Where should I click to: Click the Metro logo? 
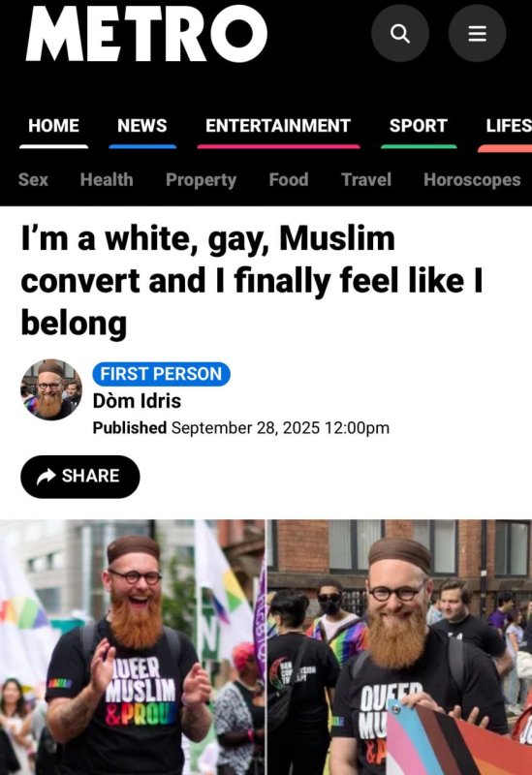[x=146, y=33]
